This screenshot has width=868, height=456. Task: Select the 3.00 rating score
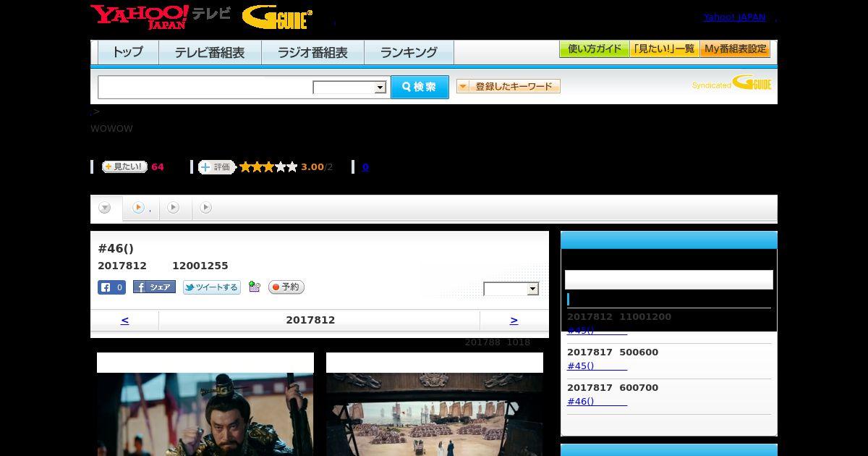[x=312, y=167]
